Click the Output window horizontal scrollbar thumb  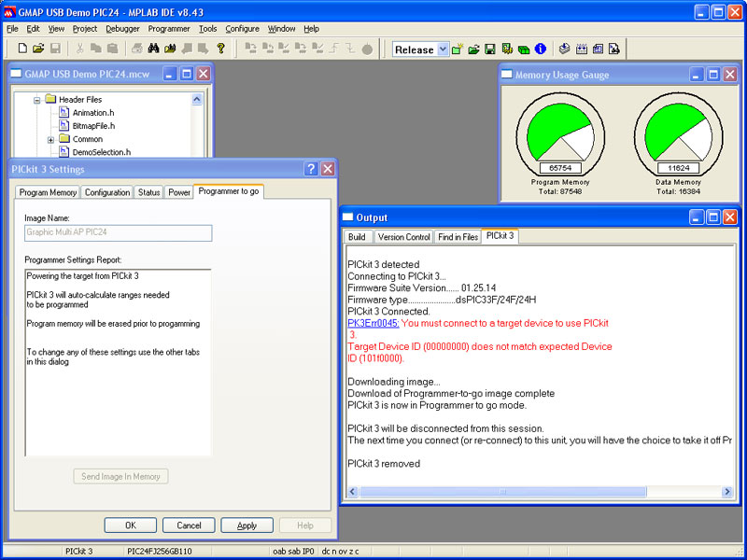click(502, 492)
